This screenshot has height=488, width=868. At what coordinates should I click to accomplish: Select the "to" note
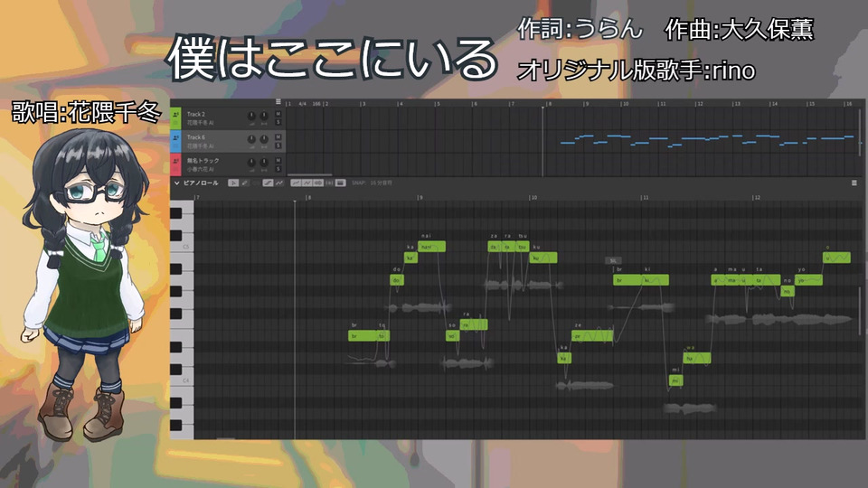point(383,336)
